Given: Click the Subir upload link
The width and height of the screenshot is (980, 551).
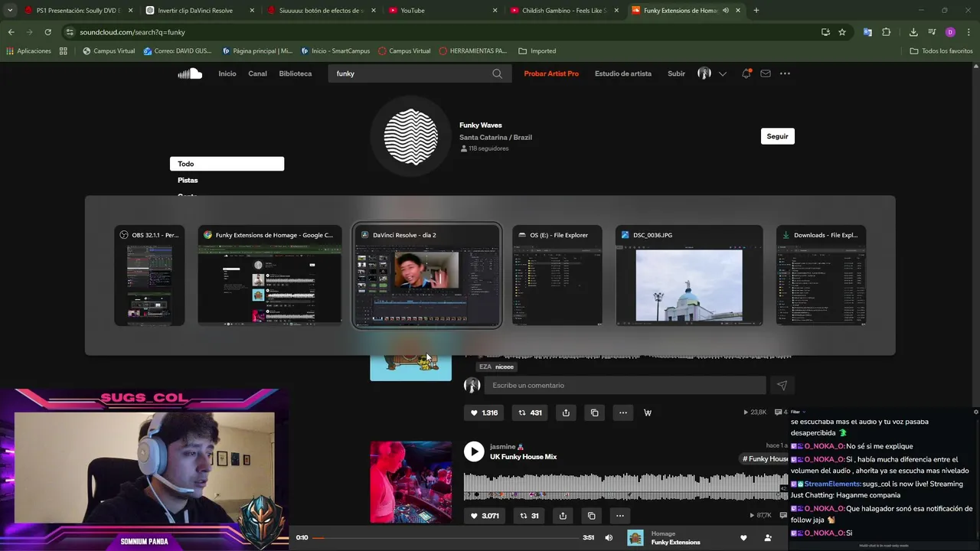Looking at the screenshot, I should 676,73.
